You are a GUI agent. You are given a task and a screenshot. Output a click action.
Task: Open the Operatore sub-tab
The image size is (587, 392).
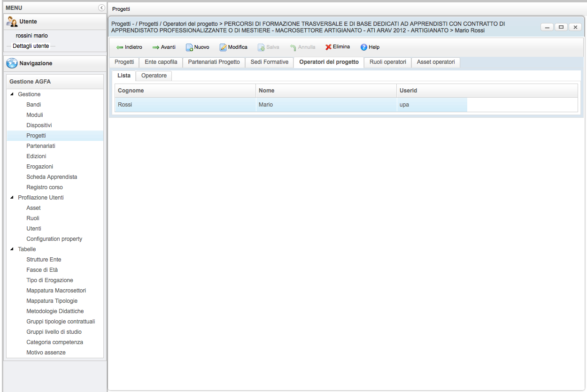click(154, 76)
